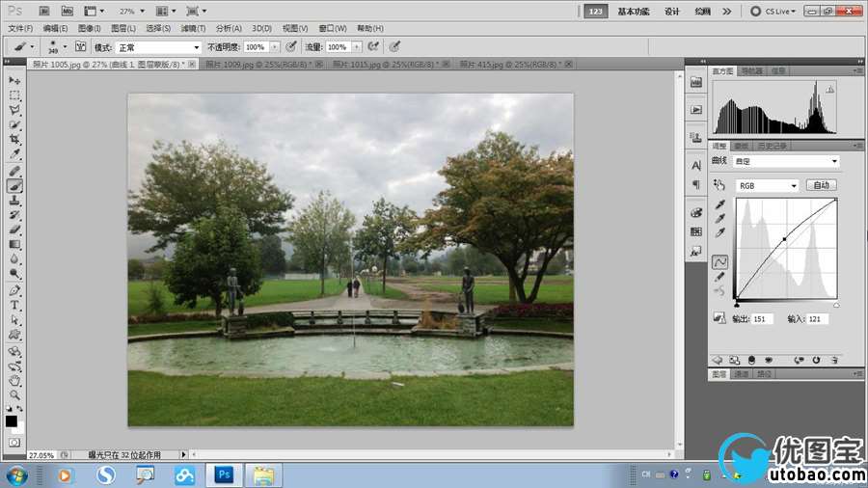Select the Spot Healing Brush tool

click(x=14, y=172)
